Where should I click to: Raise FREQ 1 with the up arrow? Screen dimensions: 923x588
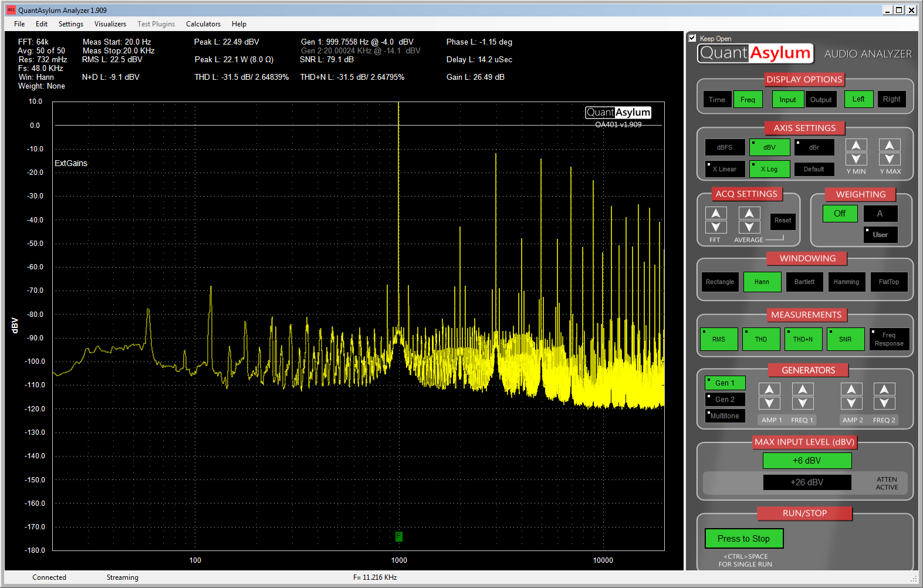coord(803,389)
